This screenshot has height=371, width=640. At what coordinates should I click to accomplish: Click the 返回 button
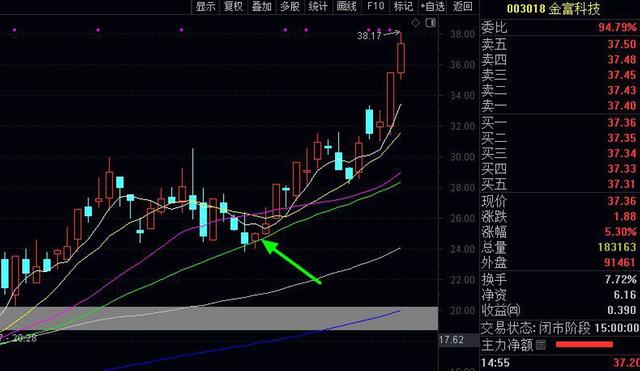462,7
